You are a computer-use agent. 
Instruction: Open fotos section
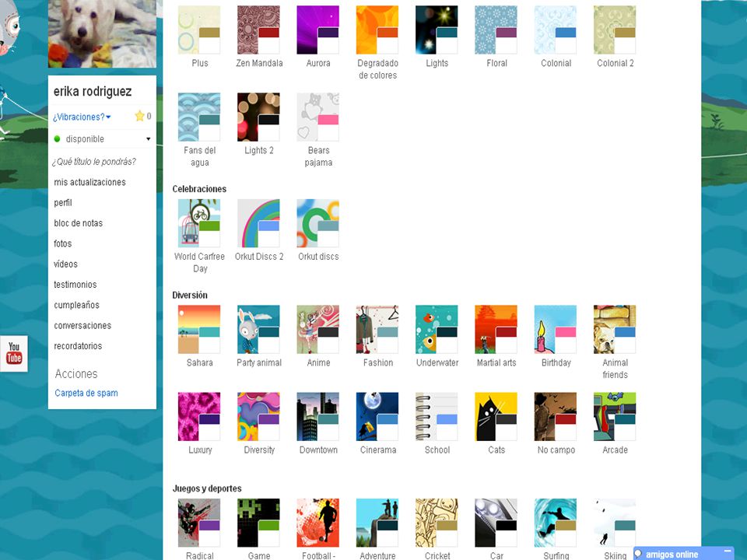click(x=63, y=243)
